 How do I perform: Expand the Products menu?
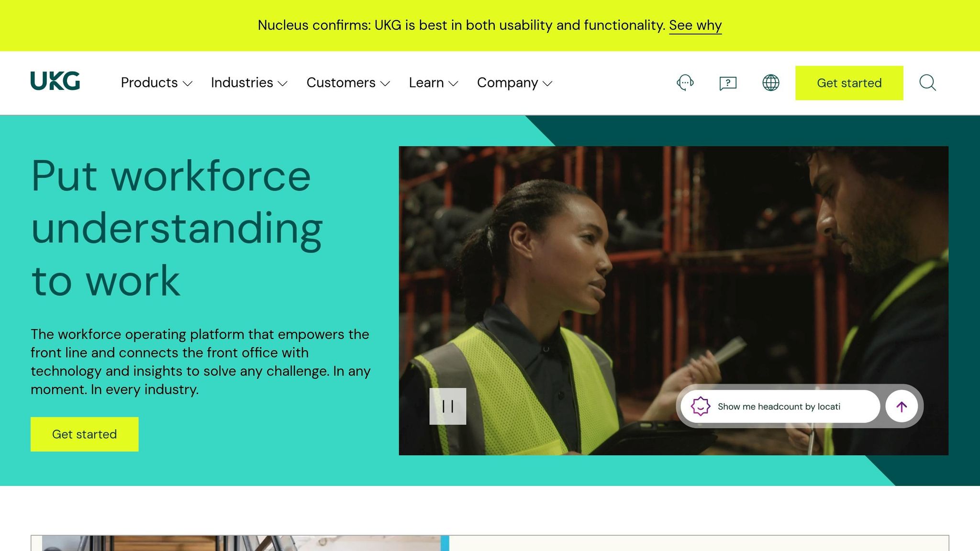click(x=156, y=83)
